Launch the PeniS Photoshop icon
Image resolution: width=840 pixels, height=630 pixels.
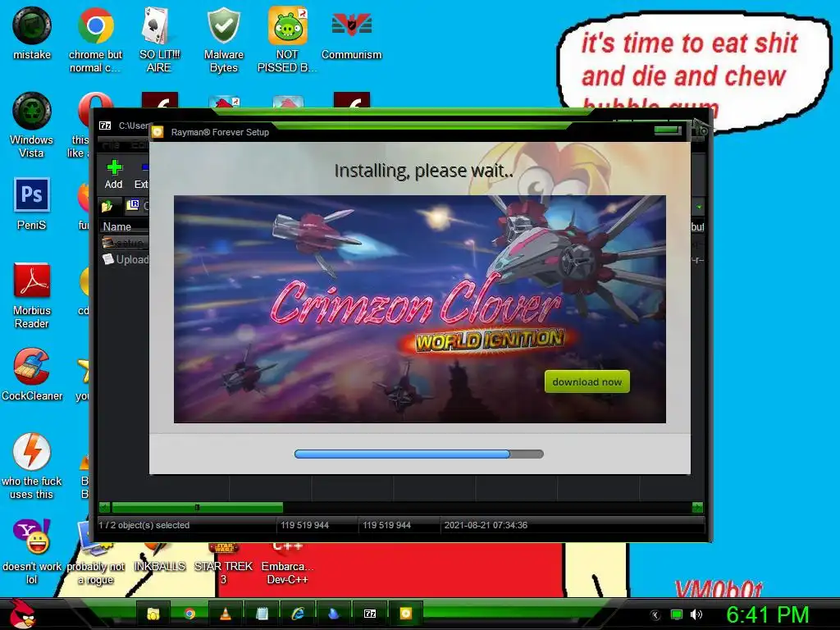pyautogui.click(x=32, y=203)
